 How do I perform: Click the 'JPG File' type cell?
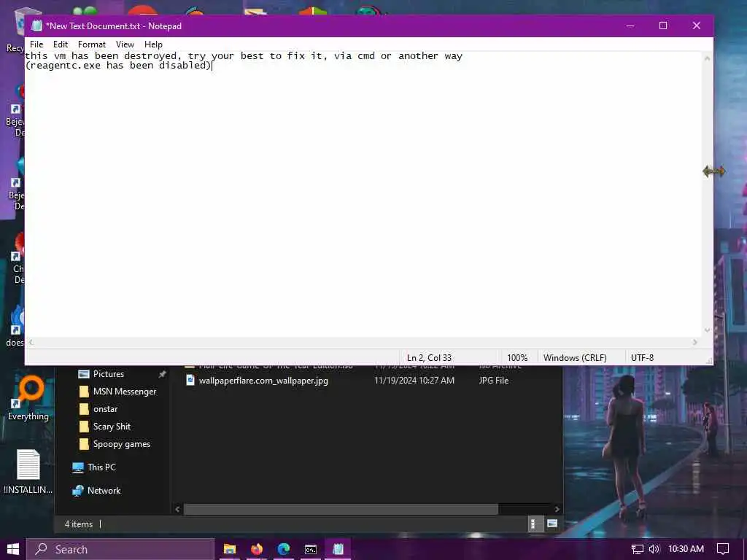click(x=494, y=381)
